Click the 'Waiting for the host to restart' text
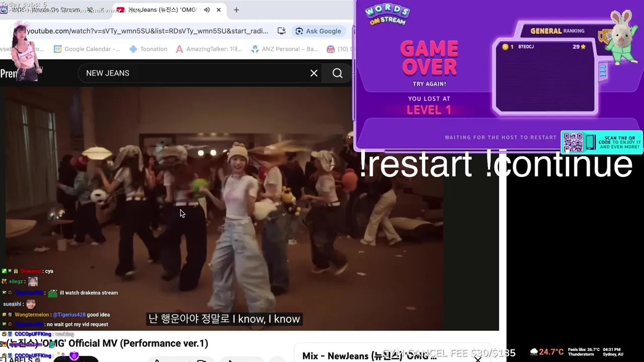Image resolution: width=644 pixels, height=362 pixels. click(501, 137)
